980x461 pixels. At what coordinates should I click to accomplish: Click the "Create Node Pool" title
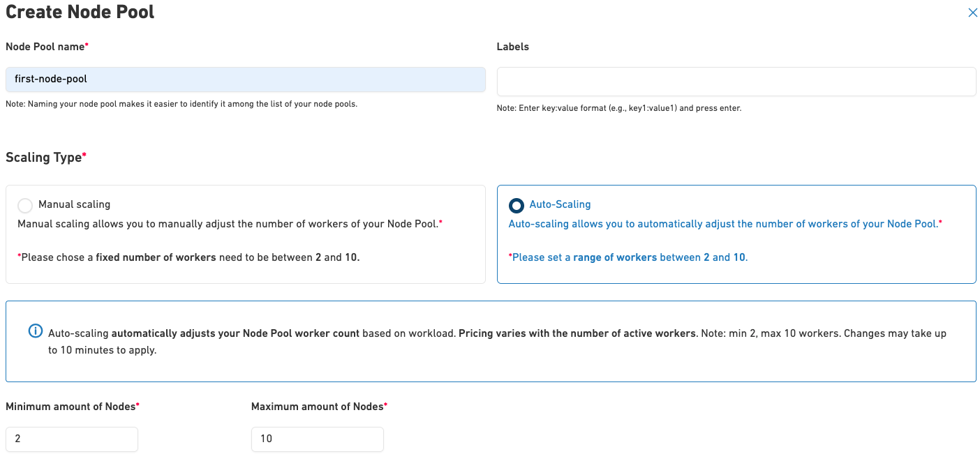point(80,12)
